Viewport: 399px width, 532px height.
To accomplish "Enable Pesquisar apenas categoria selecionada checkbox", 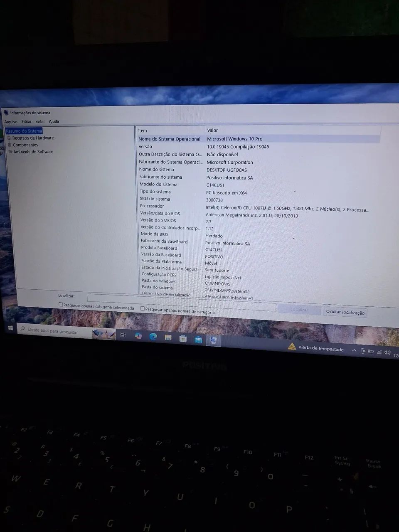I will (x=61, y=305).
